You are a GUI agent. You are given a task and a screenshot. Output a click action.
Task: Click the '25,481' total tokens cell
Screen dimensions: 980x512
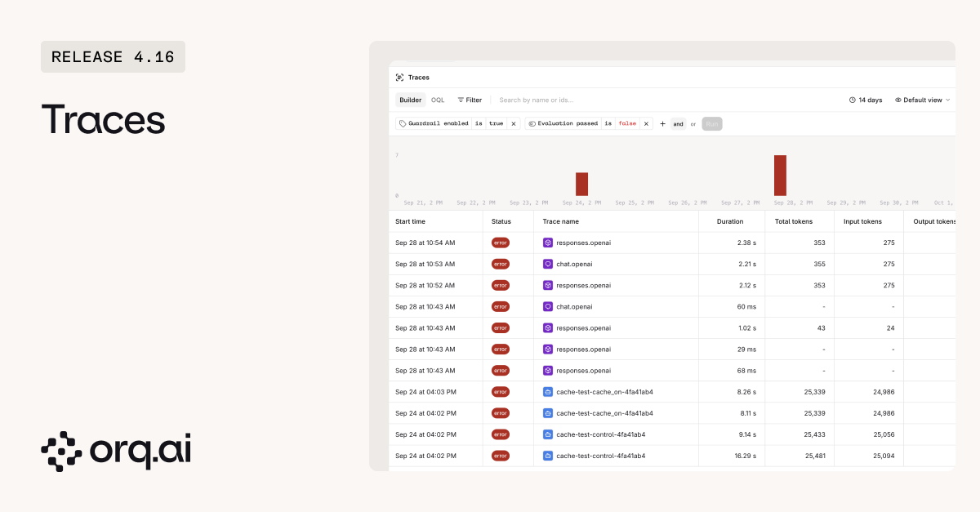coord(815,456)
